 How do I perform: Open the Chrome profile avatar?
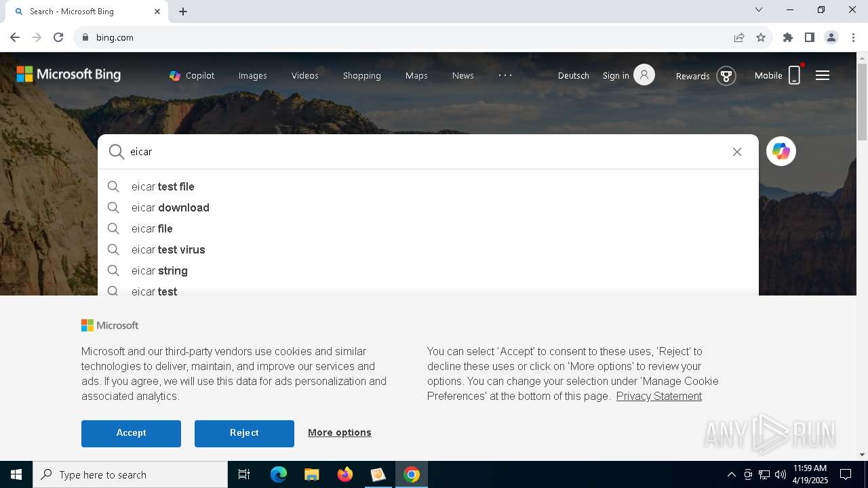pyautogui.click(x=831, y=37)
